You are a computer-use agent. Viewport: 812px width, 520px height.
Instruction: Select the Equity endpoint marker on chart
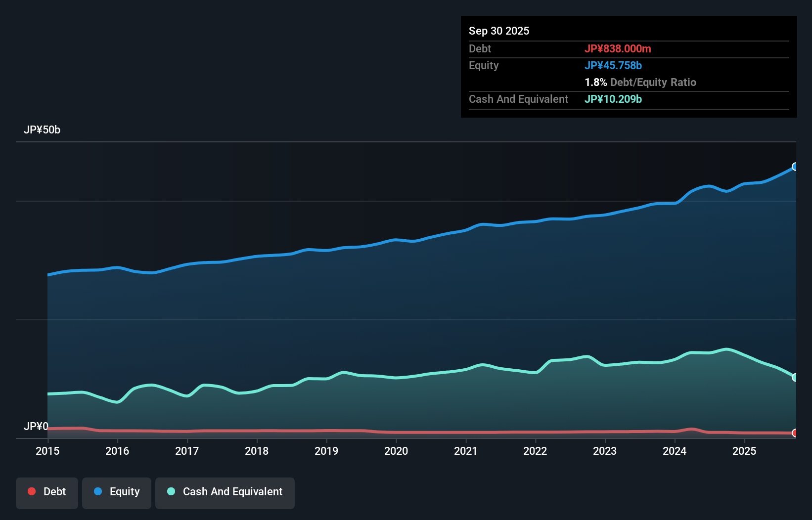[x=795, y=167]
